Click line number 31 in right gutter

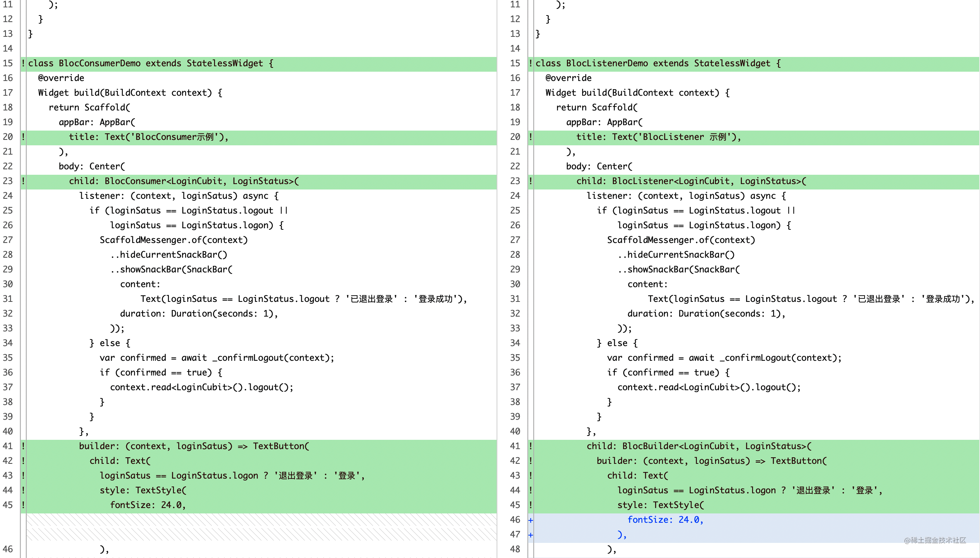click(x=515, y=299)
